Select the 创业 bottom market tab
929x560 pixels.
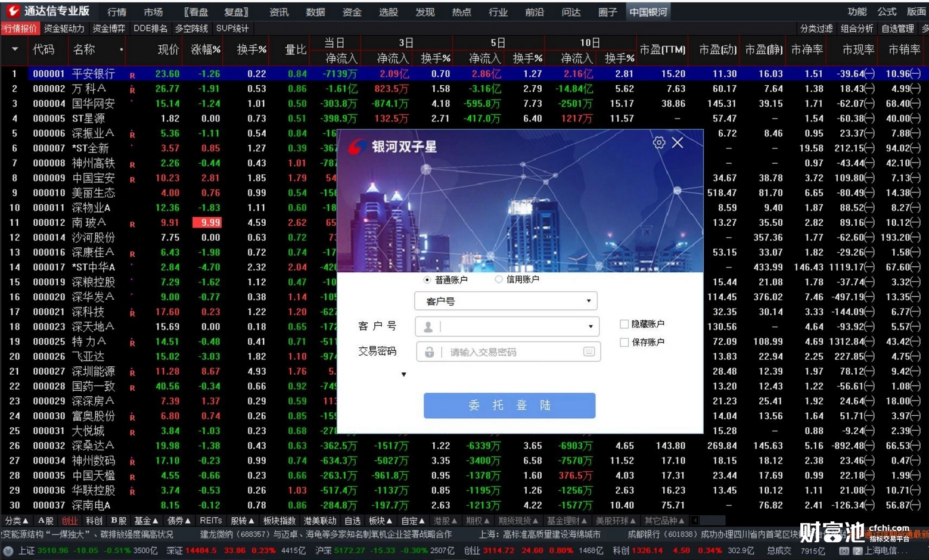[70, 521]
